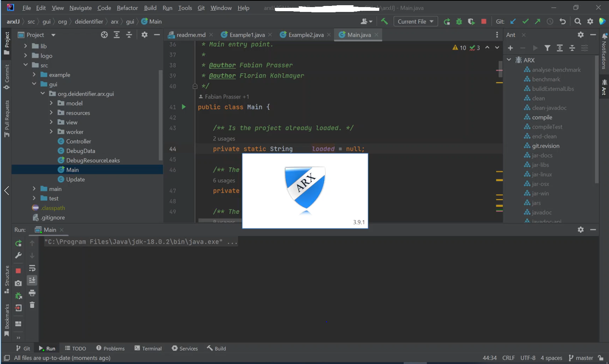This screenshot has height=364, width=609.
Task: Open the TODO tool window
Action: 75,348
